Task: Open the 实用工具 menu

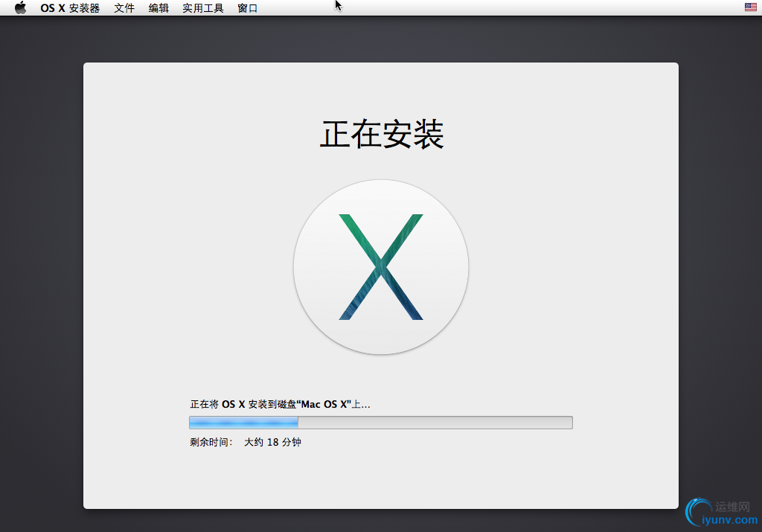Action: [202, 8]
